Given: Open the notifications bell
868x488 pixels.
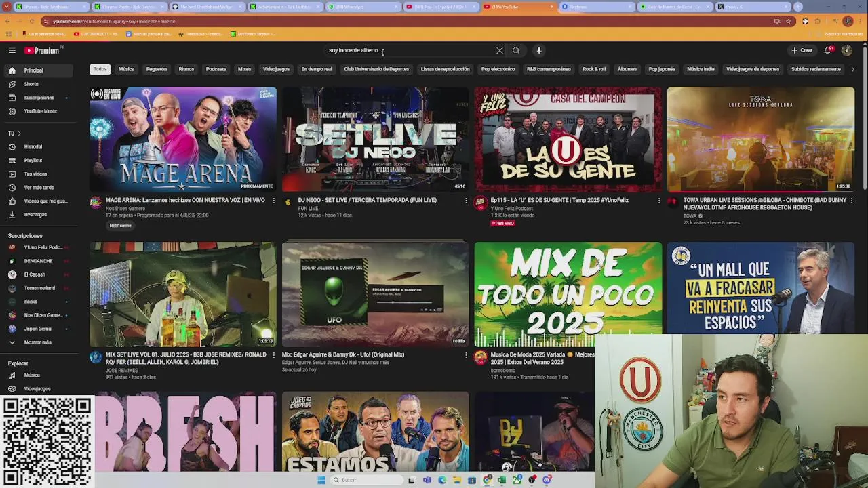Looking at the screenshot, I should [x=828, y=50].
